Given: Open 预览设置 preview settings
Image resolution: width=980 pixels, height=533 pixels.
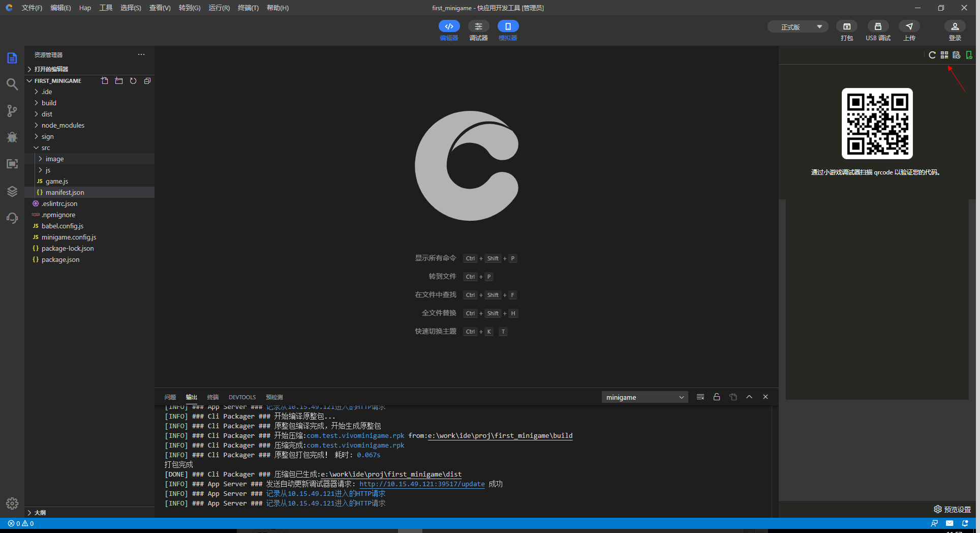Looking at the screenshot, I should (x=953, y=509).
